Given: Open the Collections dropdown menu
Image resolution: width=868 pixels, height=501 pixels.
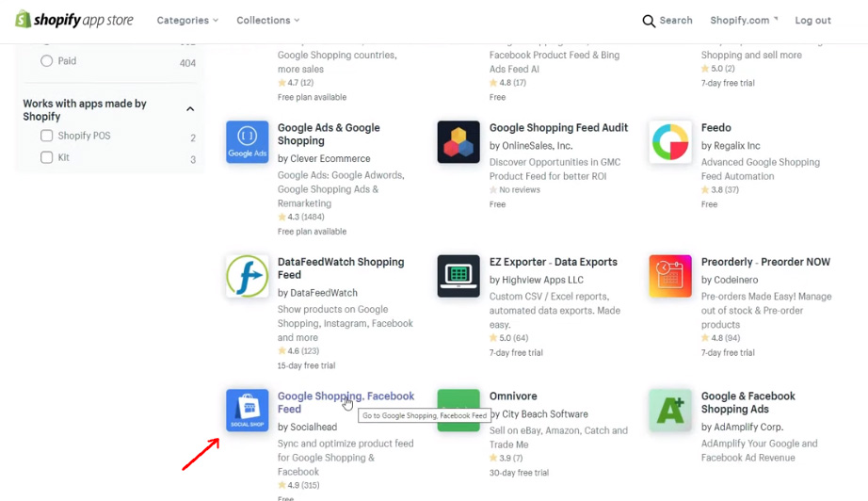Looking at the screenshot, I should tap(268, 21).
